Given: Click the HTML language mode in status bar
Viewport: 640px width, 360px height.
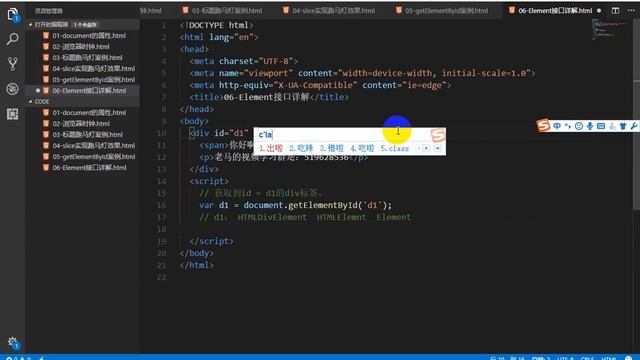Looking at the screenshot, I should [609, 358].
